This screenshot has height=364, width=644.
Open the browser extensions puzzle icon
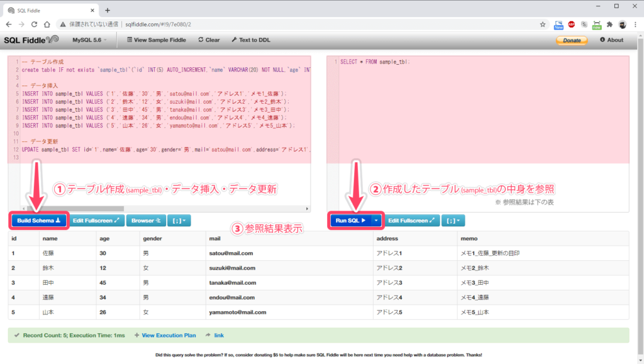[608, 24]
